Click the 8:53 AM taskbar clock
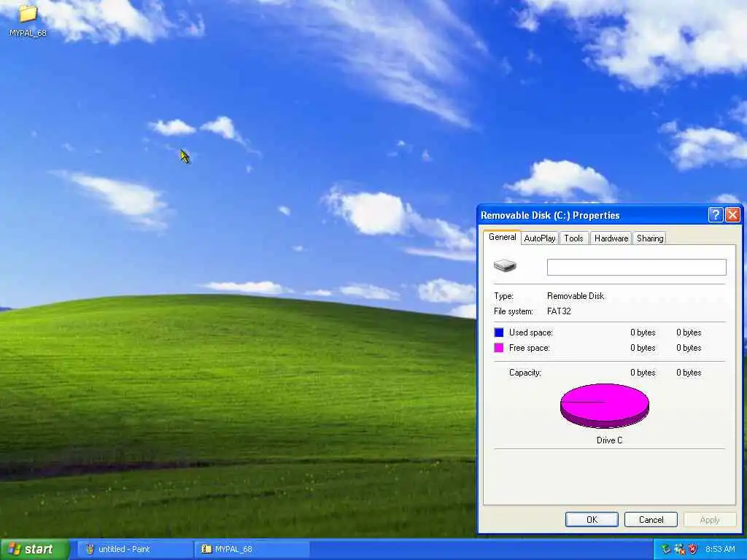This screenshot has height=560, width=747. [x=720, y=549]
